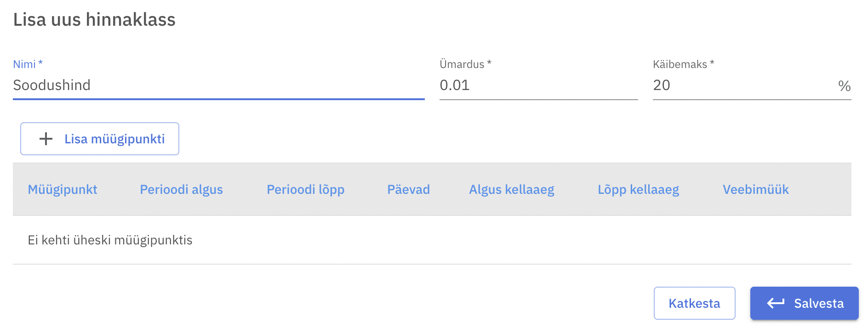
Task: Select the Päevad column header
Action: tap(408, 189)
